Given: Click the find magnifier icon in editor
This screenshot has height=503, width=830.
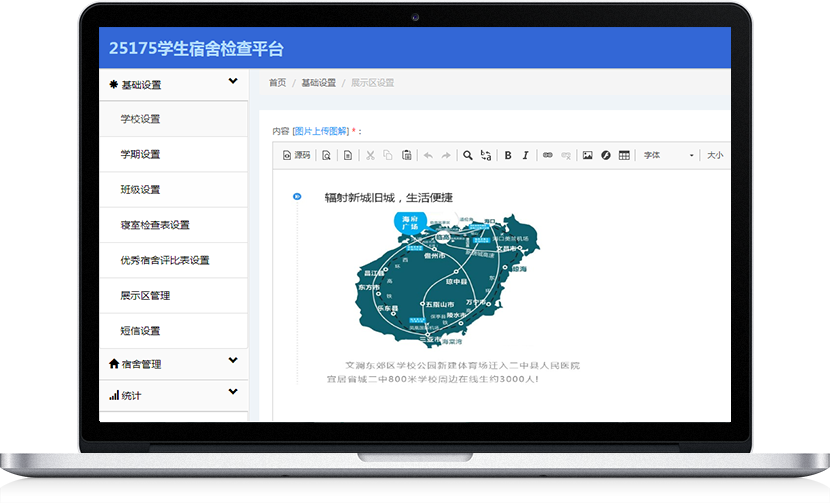Looking at the screenshot, I should 468,155.
